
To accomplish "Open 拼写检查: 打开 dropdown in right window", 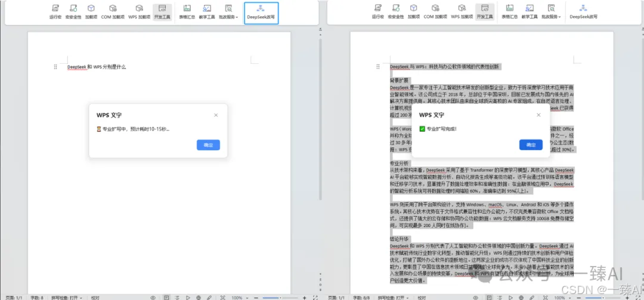I will [x=394, y=297].
